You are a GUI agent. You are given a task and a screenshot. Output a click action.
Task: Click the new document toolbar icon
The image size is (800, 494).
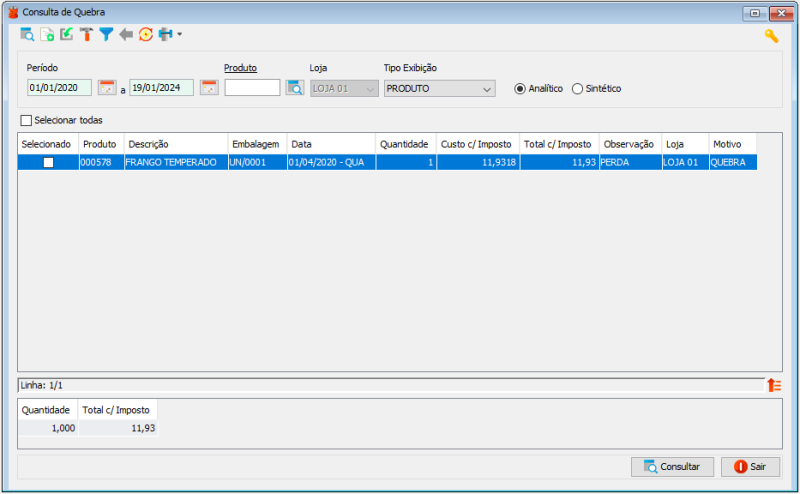(47, 35)
